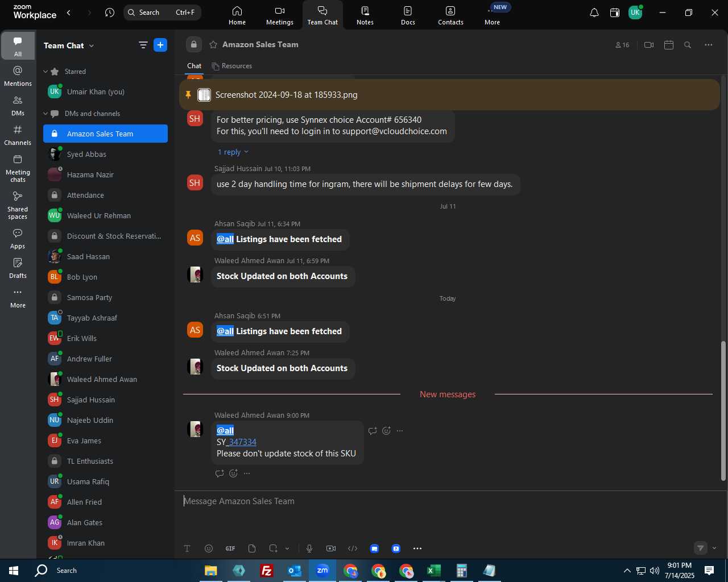Viewport: 728px width, 582px height.
Task: Open more composer options ellipsis
Action: pyautogui.click(x=417, y=548)
